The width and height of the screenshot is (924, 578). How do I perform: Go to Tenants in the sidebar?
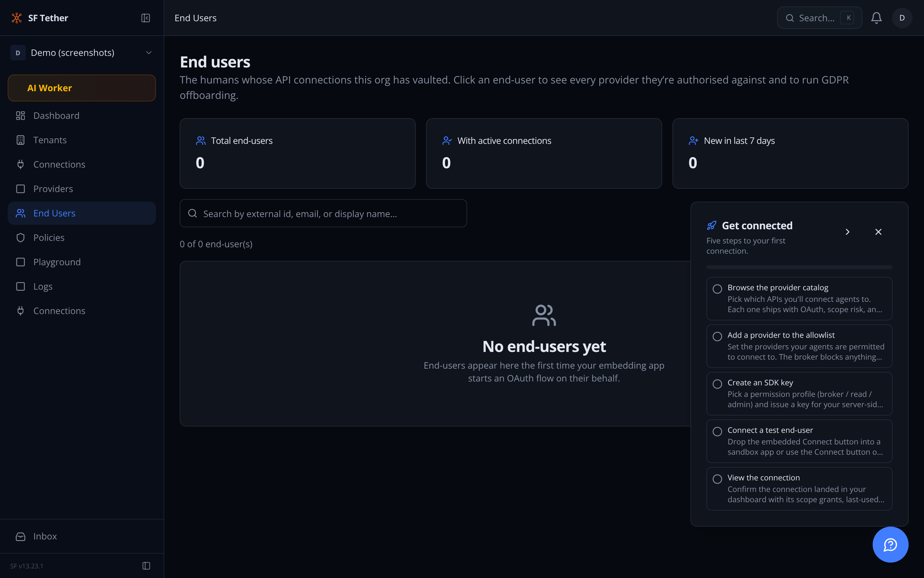coord(82,140)
